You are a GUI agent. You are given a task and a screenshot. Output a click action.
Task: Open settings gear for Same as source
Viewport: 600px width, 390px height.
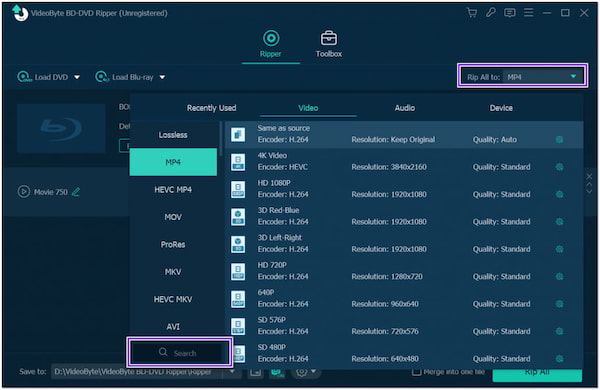pyautogui.click(x=559, y=140)
